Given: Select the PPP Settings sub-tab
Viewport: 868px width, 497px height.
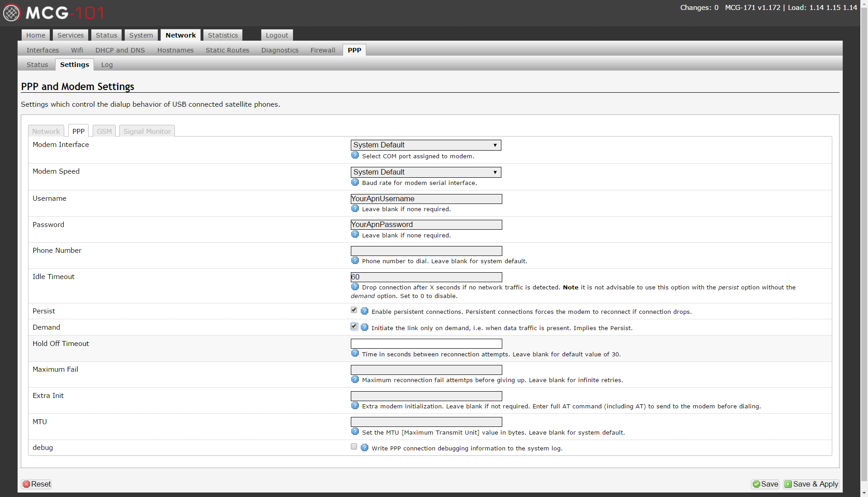Looking at the screenshot, I should pos(75,65).
